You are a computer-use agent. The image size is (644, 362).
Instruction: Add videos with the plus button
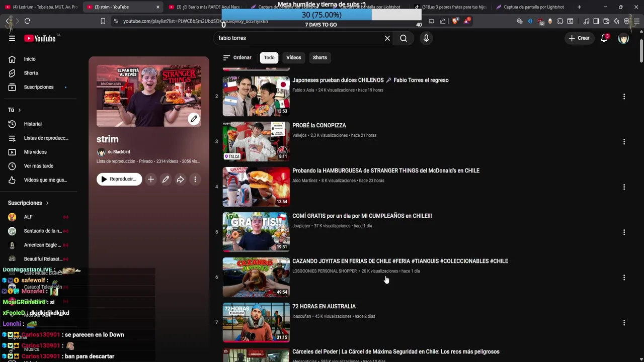click(150, 179)
